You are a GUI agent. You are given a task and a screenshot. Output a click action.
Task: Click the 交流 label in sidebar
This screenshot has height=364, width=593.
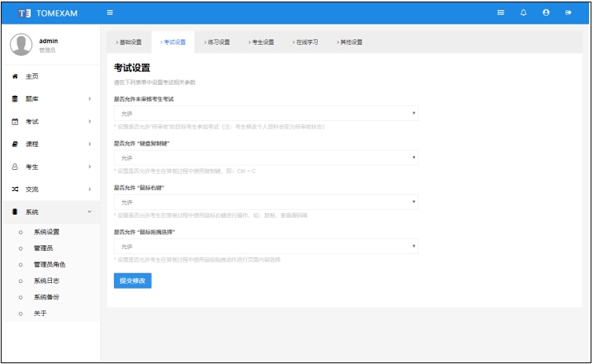point(31,189)
